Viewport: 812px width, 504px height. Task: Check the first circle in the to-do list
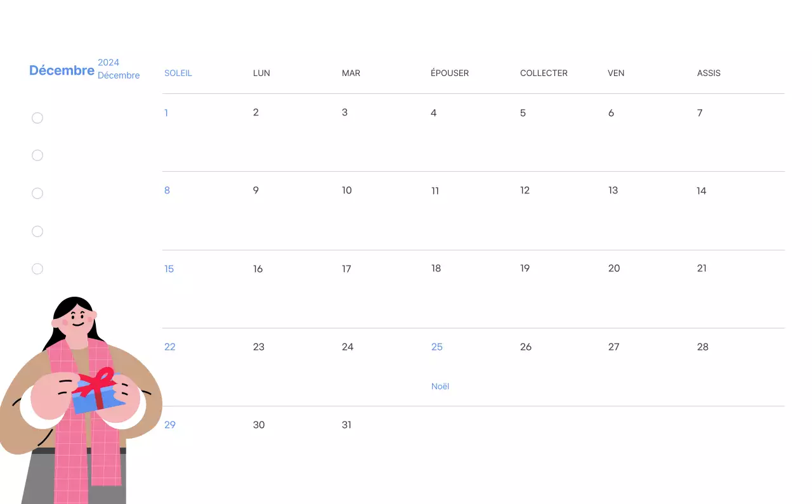(x=37, y=118)
